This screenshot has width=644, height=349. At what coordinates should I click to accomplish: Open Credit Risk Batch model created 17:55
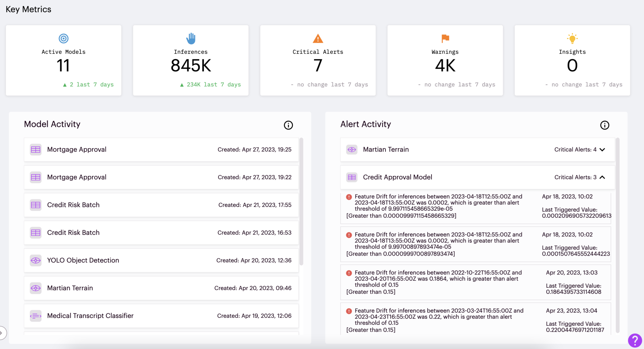(x=161, y=205)
